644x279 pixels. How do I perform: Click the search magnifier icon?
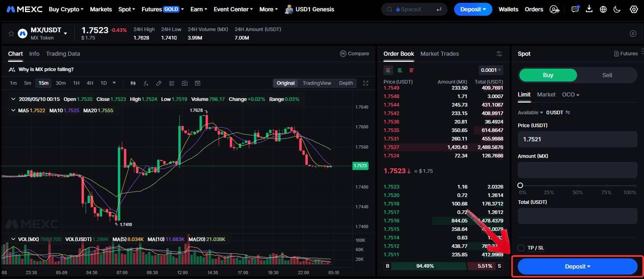click(x=389, y=9)
